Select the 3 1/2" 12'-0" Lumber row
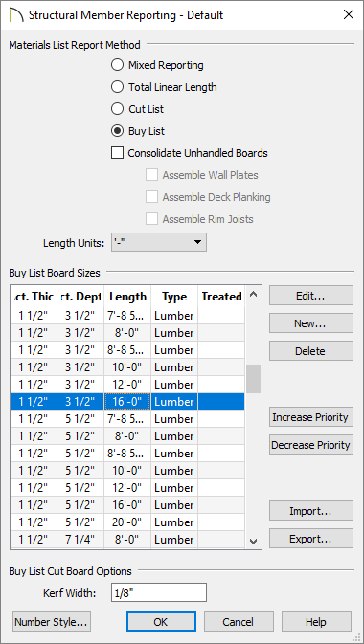The image size is (364, 644). point(127,385)
